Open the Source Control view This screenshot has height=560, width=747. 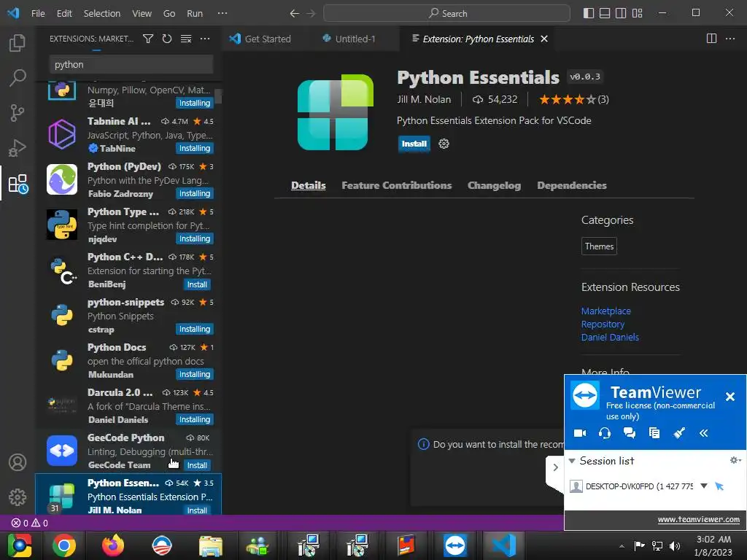[x=18, y=113]
